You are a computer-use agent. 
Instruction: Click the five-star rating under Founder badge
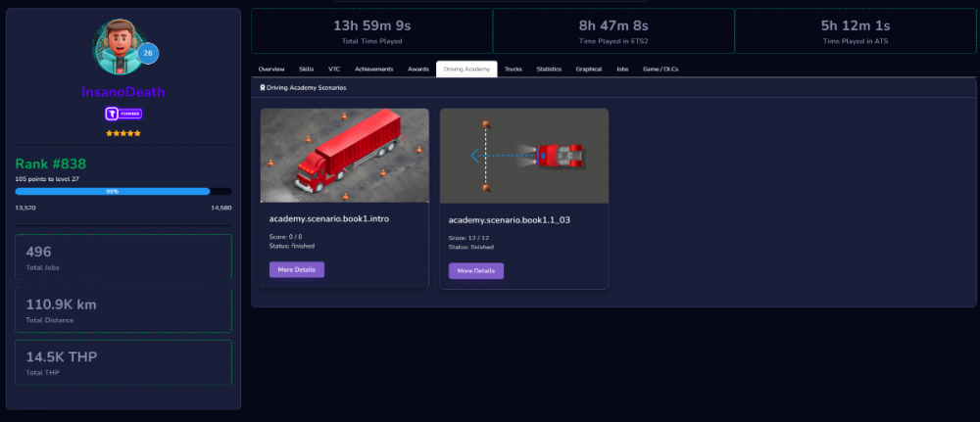123,132
